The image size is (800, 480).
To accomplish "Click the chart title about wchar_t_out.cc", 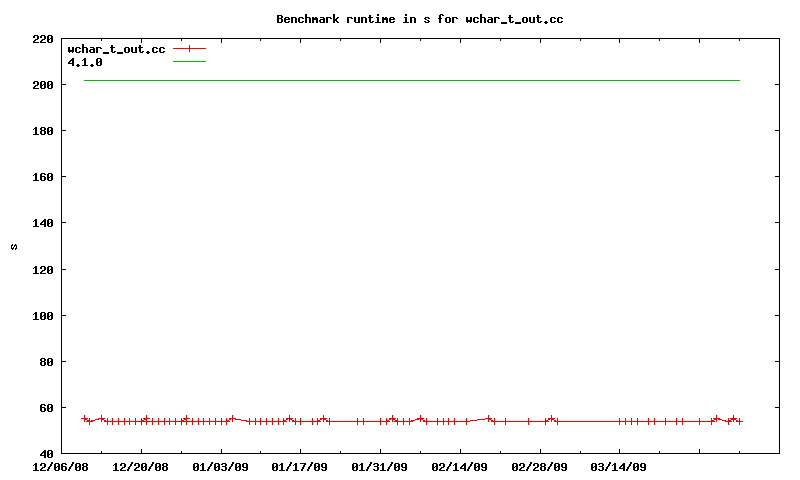I will (x=412, y=19).
